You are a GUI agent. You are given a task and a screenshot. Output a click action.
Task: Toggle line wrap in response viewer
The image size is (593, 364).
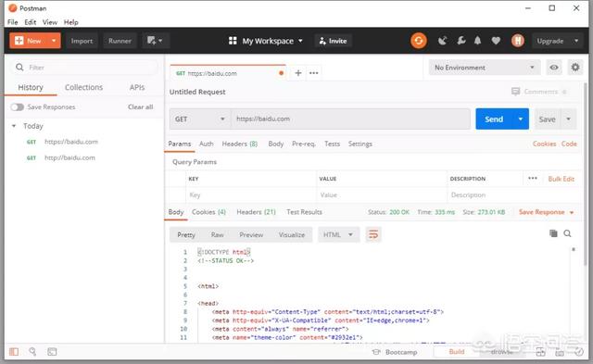(373, 234)
